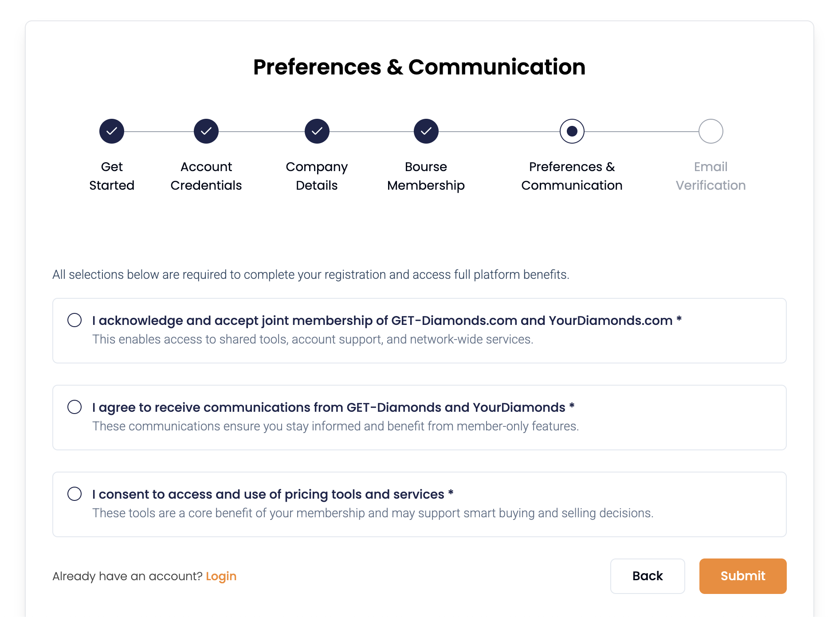Click the communications agreement label text
The image size is (840, 617).
point(333,407)
